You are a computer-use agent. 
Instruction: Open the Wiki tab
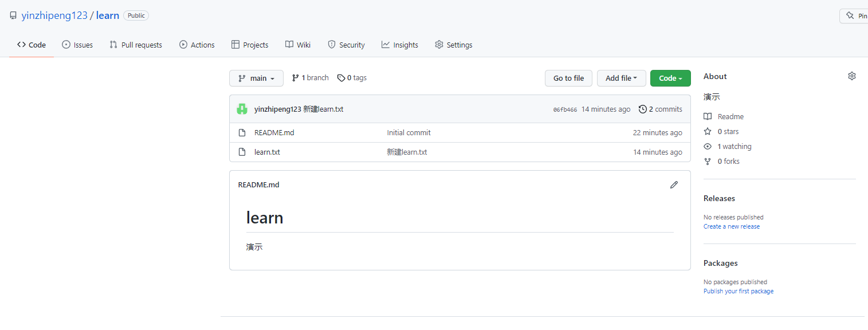pos(298,45)
